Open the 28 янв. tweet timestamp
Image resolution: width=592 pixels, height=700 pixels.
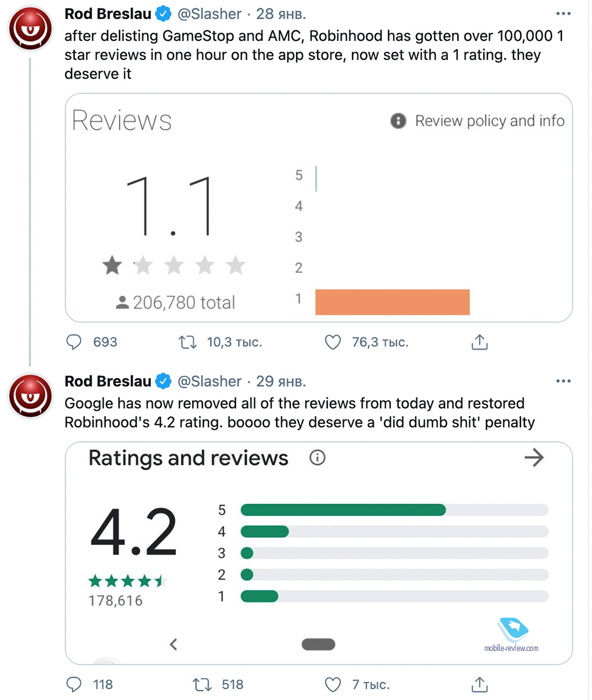pos(281,13)
